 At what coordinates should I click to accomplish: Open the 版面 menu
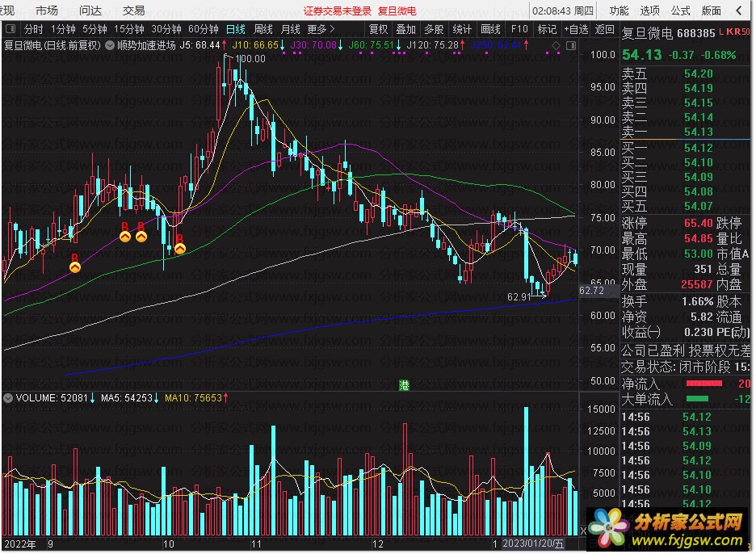pos(711,10)
